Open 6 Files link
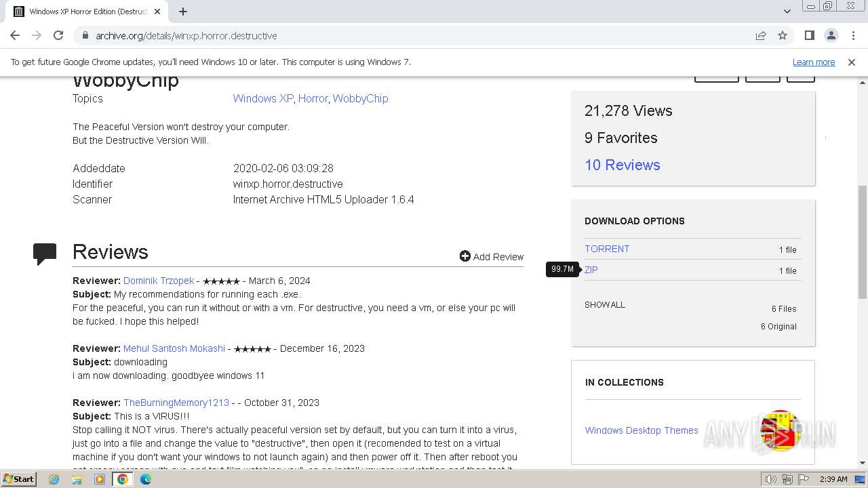Screen dimensions: 868x488 coord(784,308)
